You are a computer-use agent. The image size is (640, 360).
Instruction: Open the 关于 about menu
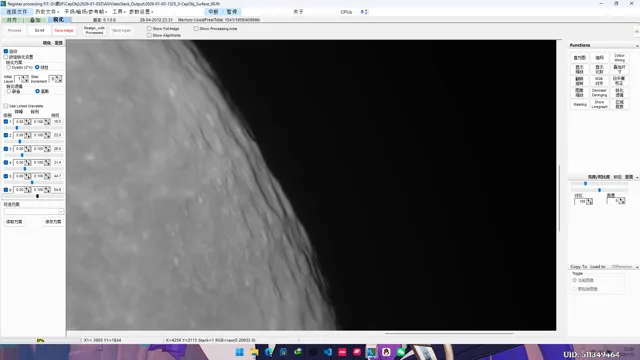(298, 12)
